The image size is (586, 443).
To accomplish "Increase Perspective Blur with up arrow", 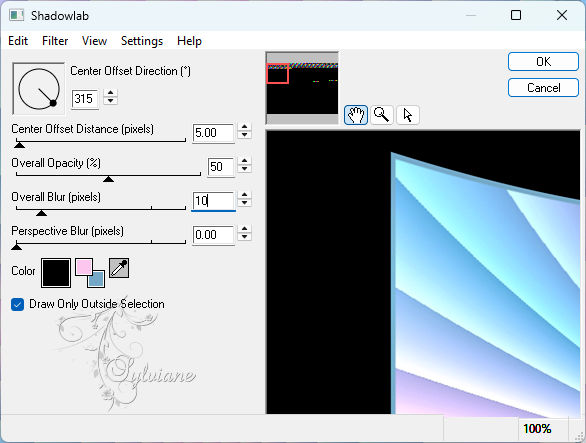I will click(244, 229).
